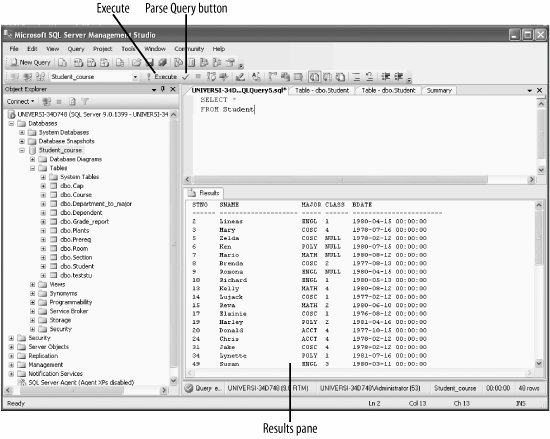Select the dbo.Department_to_major table
This screenshot has width=550, height=439.
96,204
